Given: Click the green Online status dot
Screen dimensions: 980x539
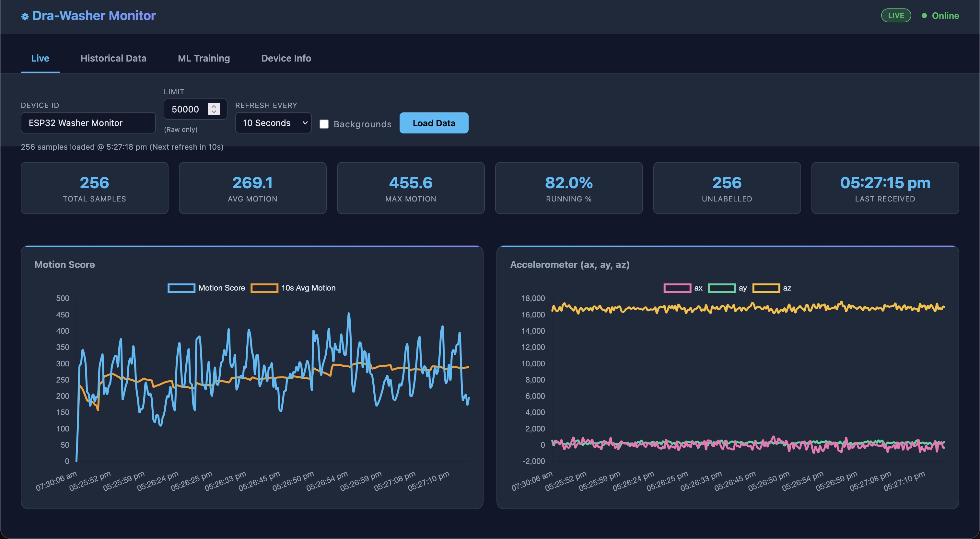Looking at the screenshot, I should 924,16.
